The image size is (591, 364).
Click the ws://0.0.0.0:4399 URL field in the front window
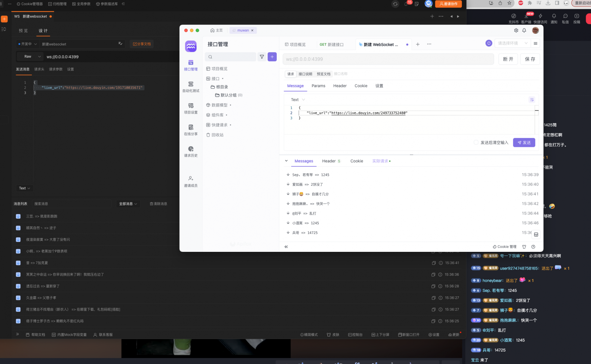388,59
